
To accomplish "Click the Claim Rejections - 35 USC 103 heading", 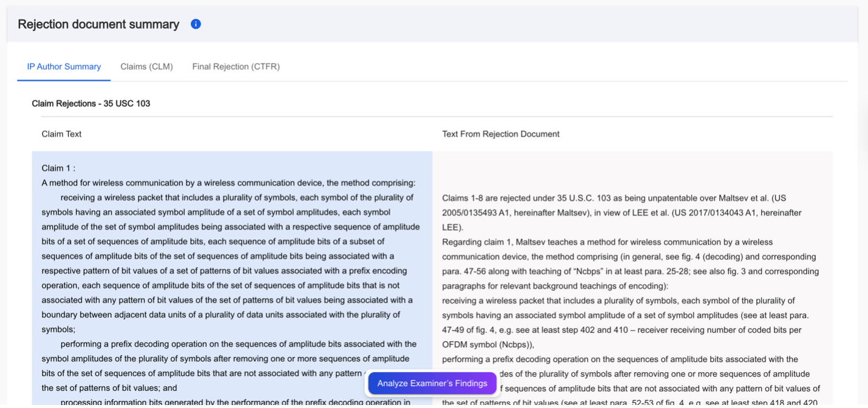I will coord(91,104).
